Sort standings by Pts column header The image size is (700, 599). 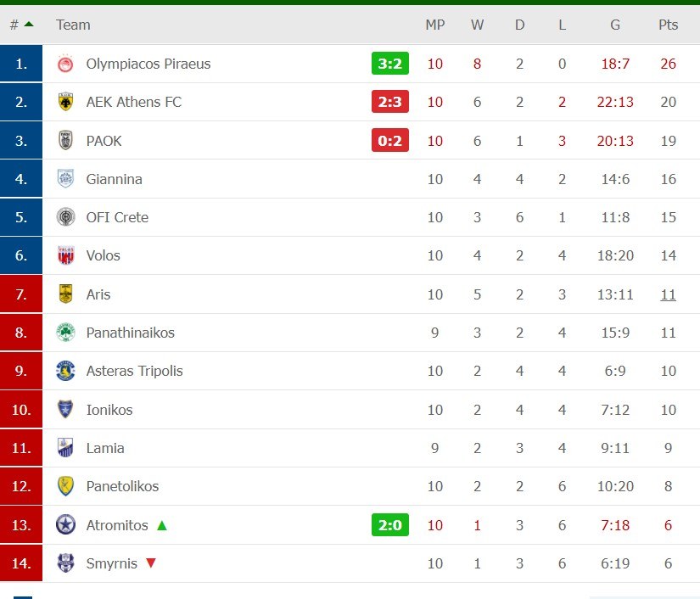[x=668, y=25]
